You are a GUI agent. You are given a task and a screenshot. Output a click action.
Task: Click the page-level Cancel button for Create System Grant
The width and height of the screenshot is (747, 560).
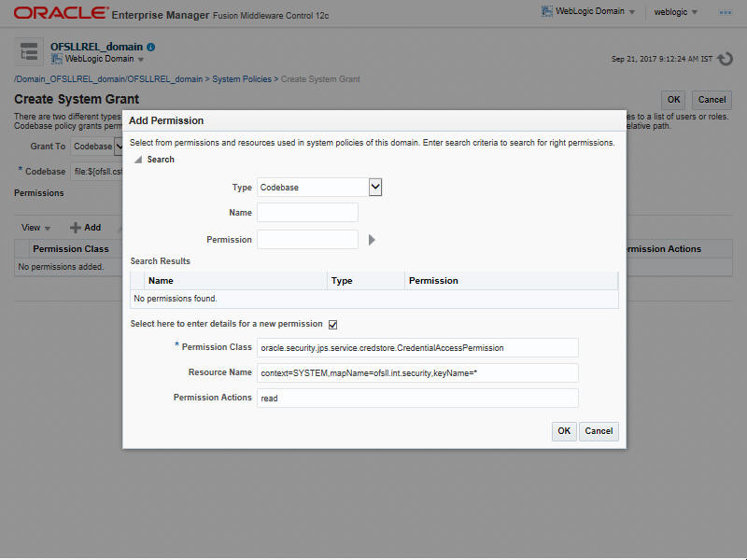tap(712, 100)
